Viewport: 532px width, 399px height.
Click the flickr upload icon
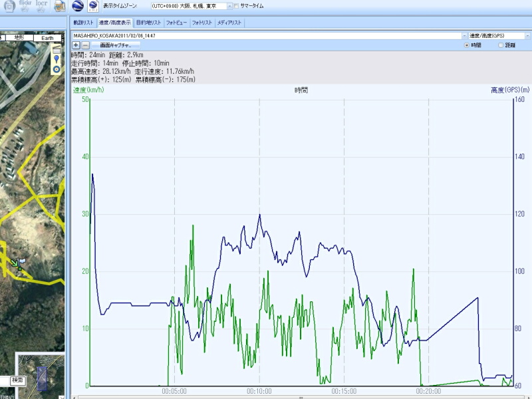[25, 6]
